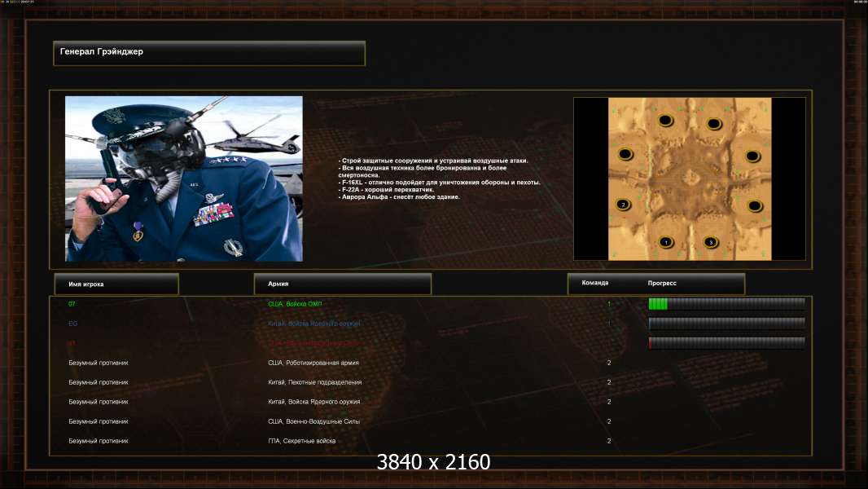868x489 pixels.
Task: Select 'Безумный противник' in the Пехотные подразделения row
Action: tap(99, 382)
